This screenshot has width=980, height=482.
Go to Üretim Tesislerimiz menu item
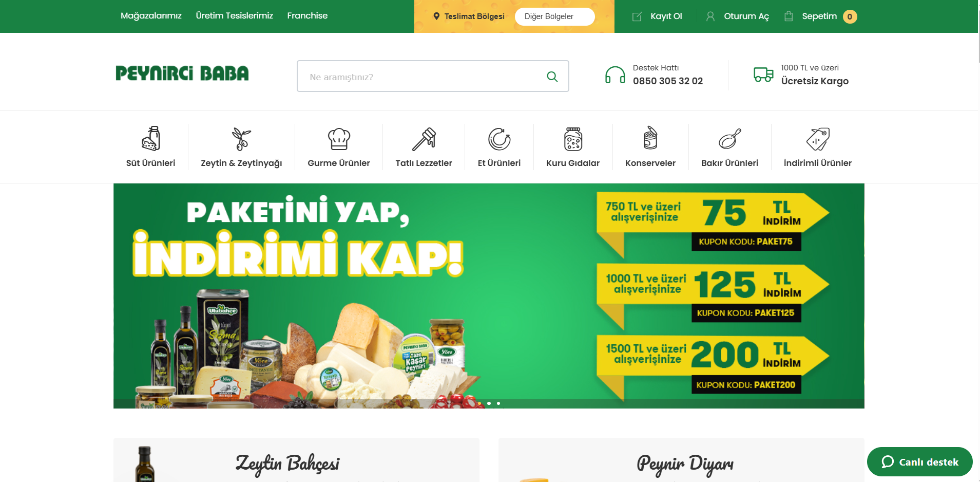pos(235,16)
